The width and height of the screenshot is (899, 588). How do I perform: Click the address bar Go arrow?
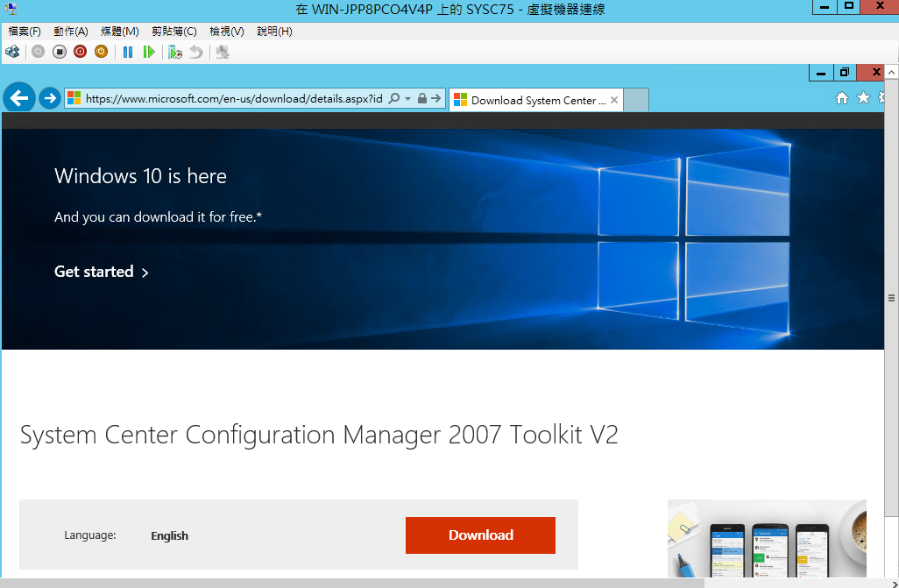(436, 98)
